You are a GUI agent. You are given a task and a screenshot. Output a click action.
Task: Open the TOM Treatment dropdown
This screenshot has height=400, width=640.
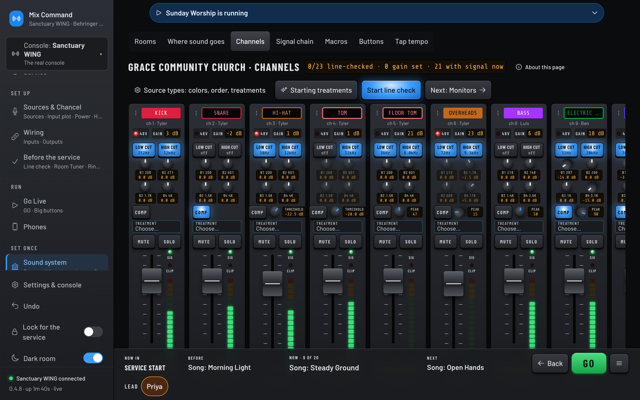point(338,227)
